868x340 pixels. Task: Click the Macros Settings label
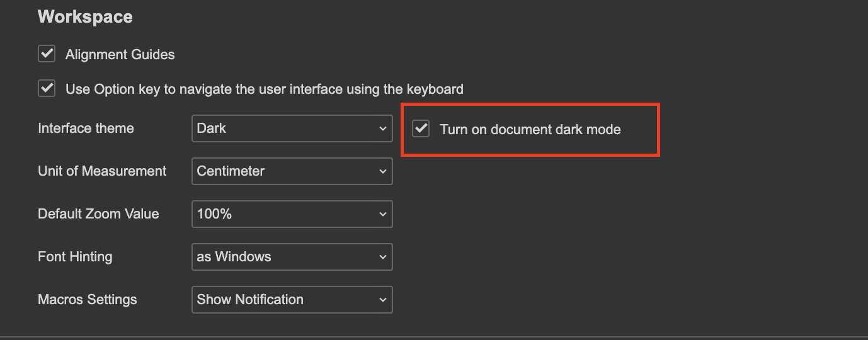88,300
